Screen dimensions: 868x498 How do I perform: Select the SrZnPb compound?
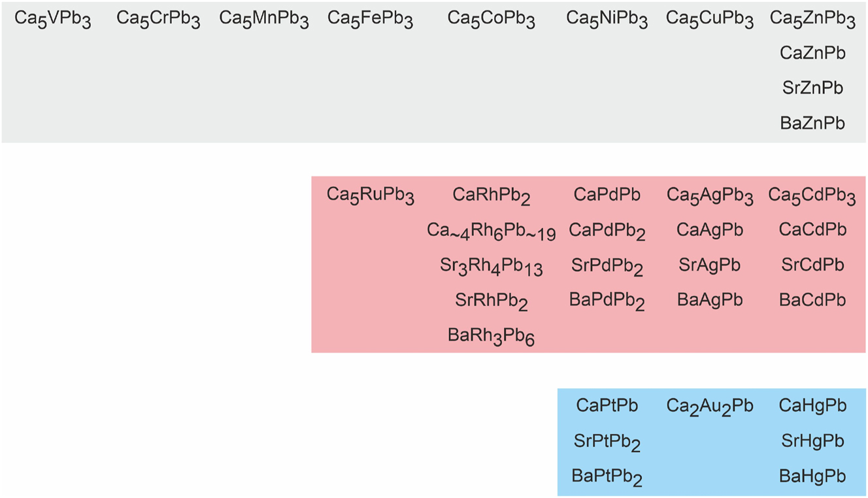click(812, 88)
